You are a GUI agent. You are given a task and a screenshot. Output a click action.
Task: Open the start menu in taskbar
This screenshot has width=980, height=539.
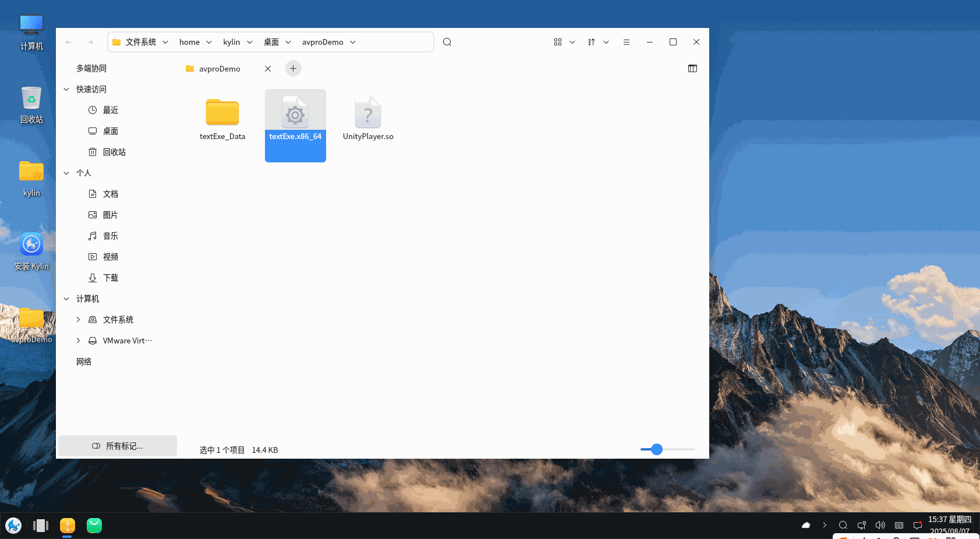point(13,526)
